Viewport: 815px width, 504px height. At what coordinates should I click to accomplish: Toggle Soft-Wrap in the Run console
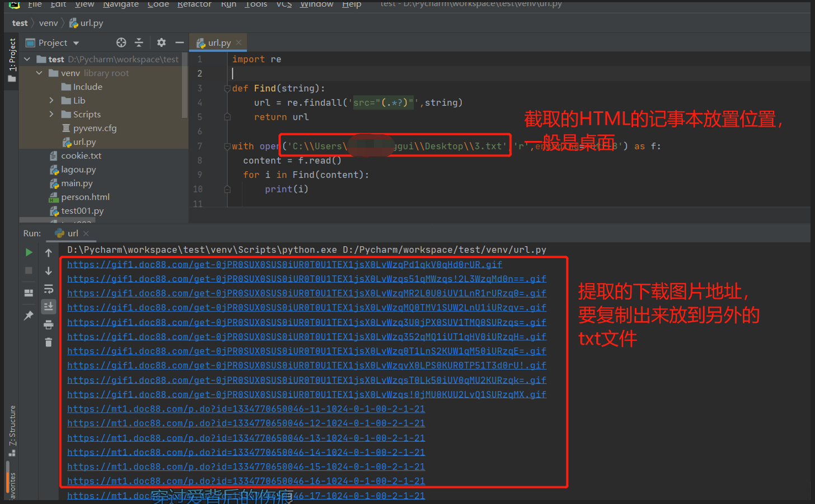(x=49, y=289)
